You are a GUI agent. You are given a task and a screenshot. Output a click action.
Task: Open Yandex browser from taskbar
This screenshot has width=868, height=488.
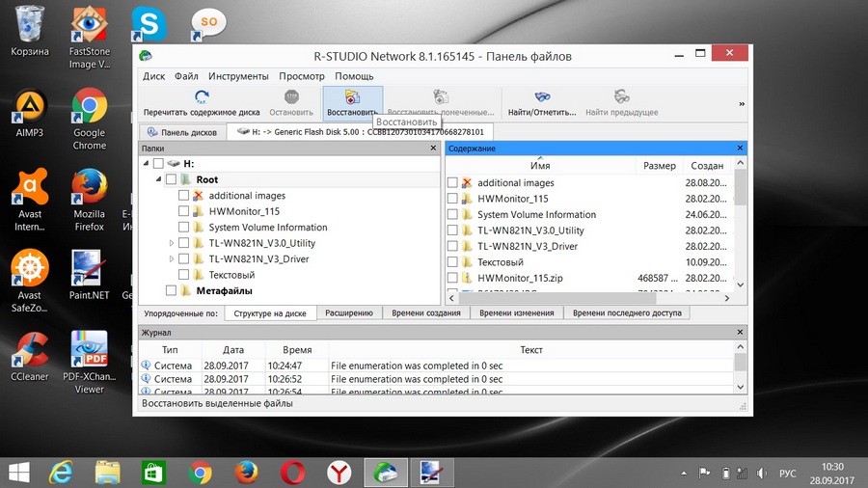(x=339, y=473)
